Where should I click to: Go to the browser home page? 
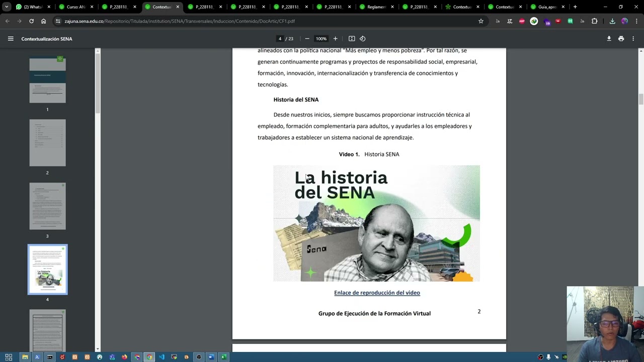coord(44,21)
